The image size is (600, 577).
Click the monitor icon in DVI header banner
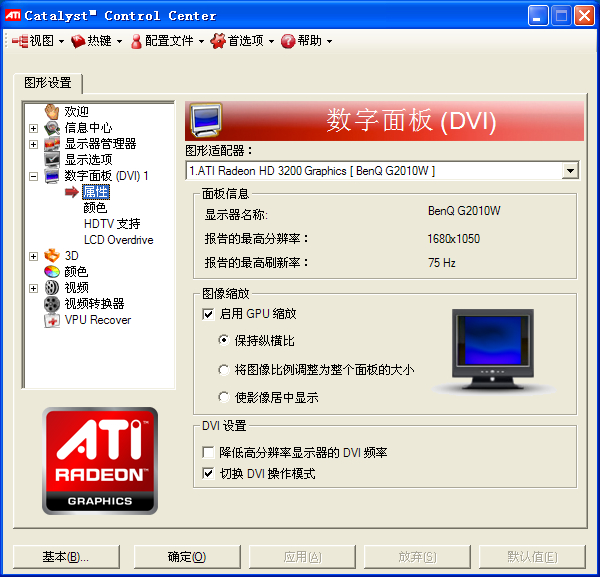pos(206,120)
